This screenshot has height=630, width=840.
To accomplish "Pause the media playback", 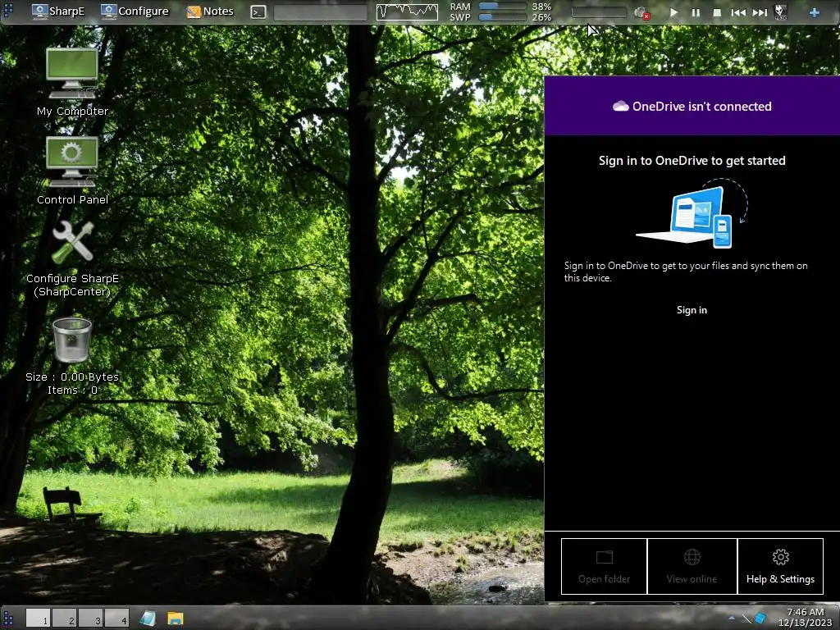I will pyautogui.click(x=696, y=12).
